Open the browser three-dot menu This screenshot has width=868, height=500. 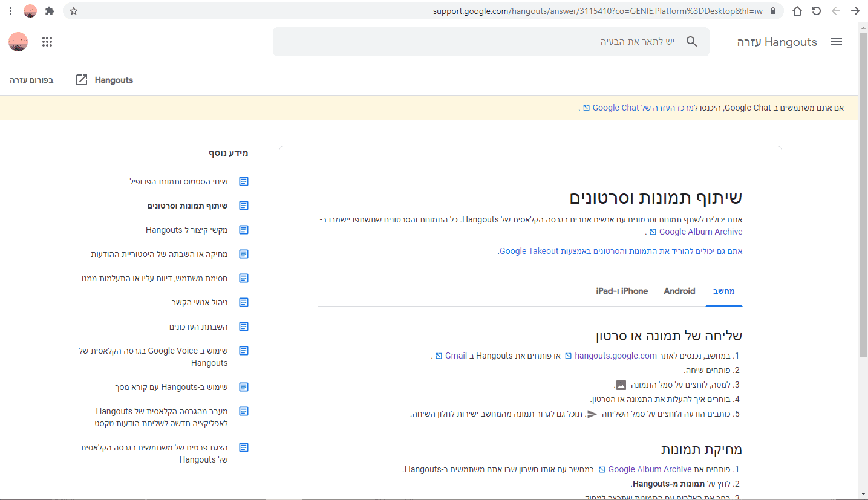pos(10,11)
